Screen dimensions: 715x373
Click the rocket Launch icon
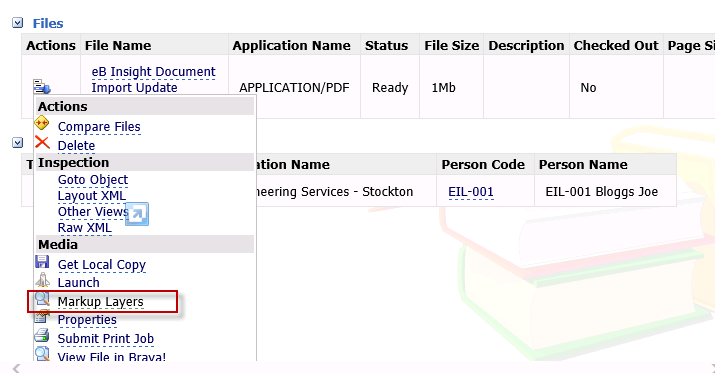point(42,280)
